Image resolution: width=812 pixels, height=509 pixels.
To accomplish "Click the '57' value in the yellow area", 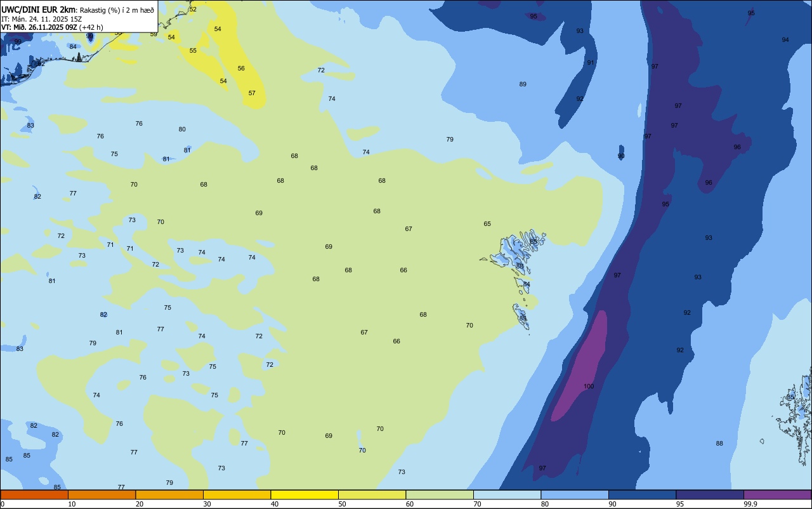I will (252, 93).
